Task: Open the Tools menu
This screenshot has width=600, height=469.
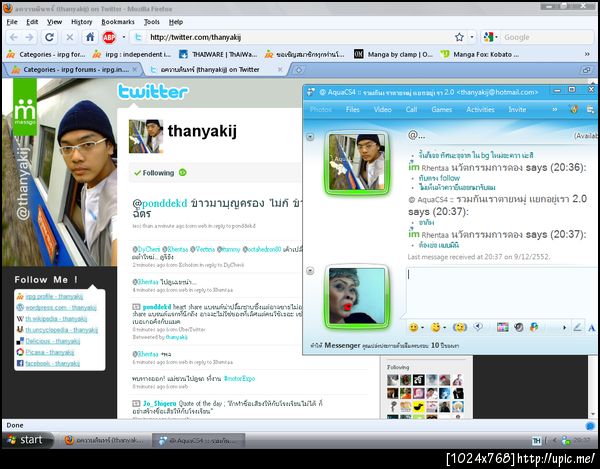Action: click(152, 22)
